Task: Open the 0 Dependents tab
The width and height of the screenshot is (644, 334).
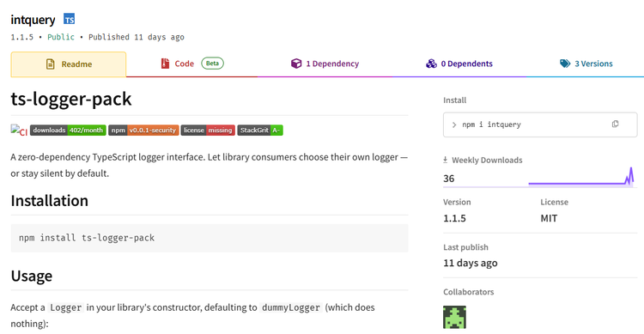Action: (459, 64)
